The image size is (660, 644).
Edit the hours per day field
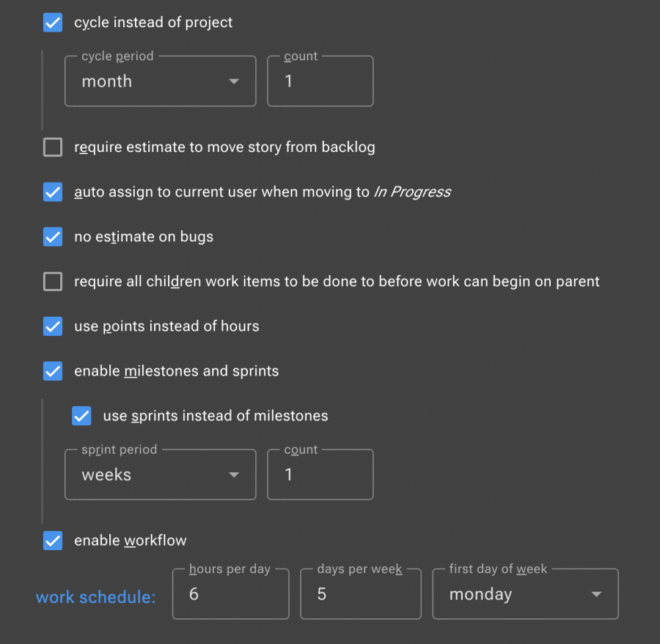(x=230, y=594)
